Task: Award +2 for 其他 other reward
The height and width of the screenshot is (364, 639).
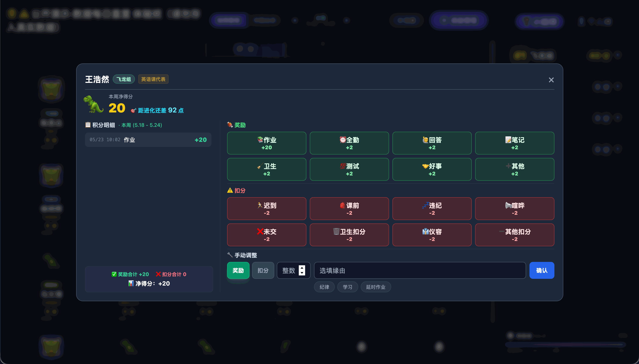Action: 514,169
